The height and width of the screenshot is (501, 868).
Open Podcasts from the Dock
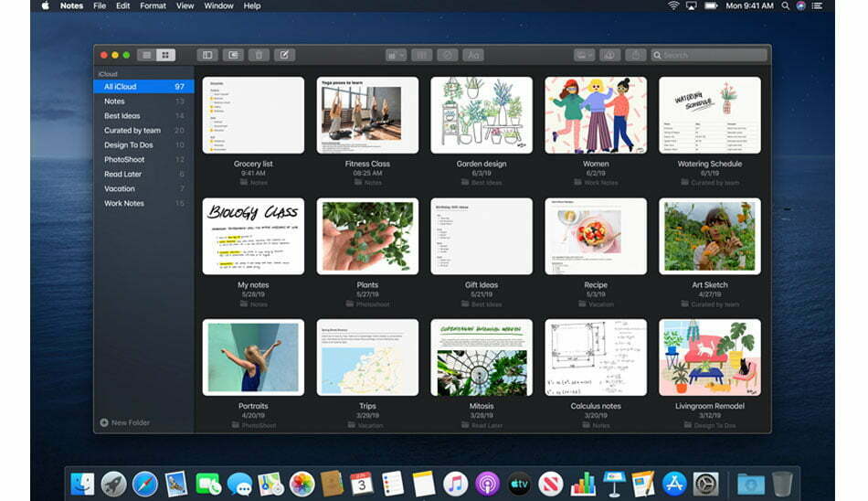click(x=487, y=484)
